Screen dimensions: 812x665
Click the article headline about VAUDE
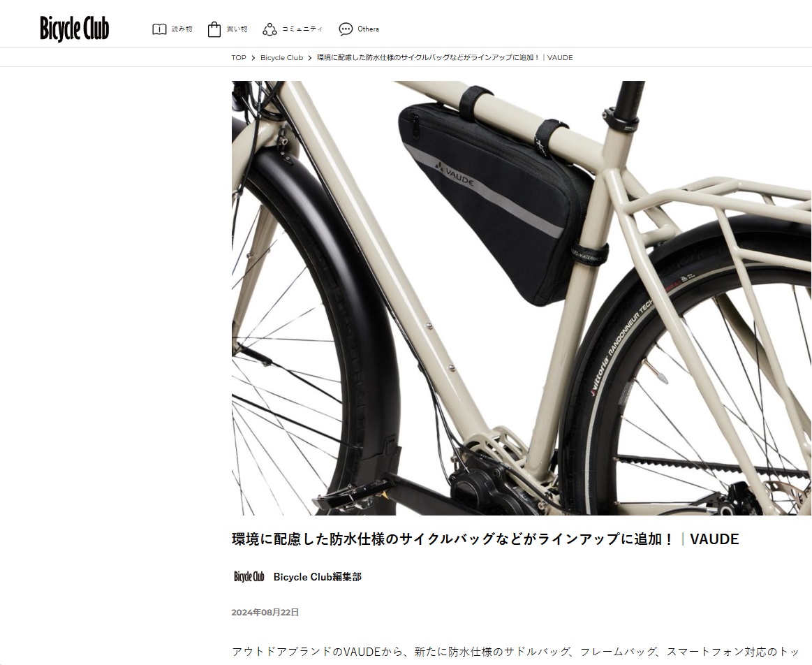pos(485,539)
